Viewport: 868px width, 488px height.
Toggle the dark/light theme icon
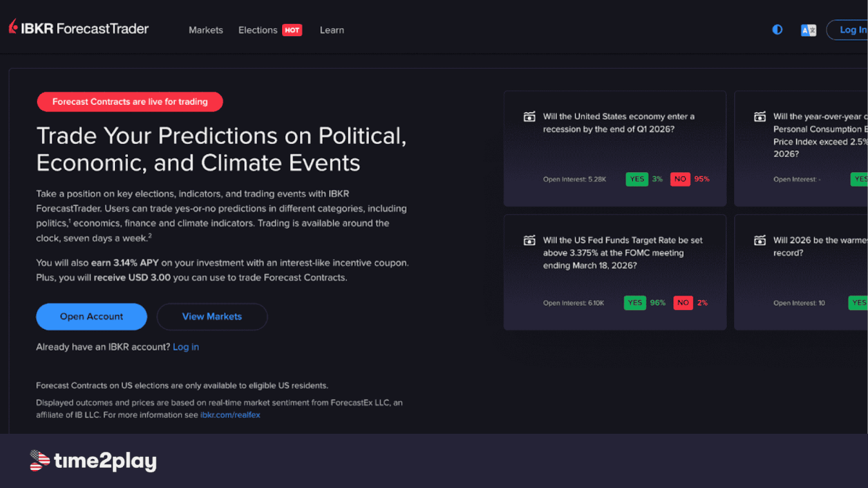tap(778, 30)
